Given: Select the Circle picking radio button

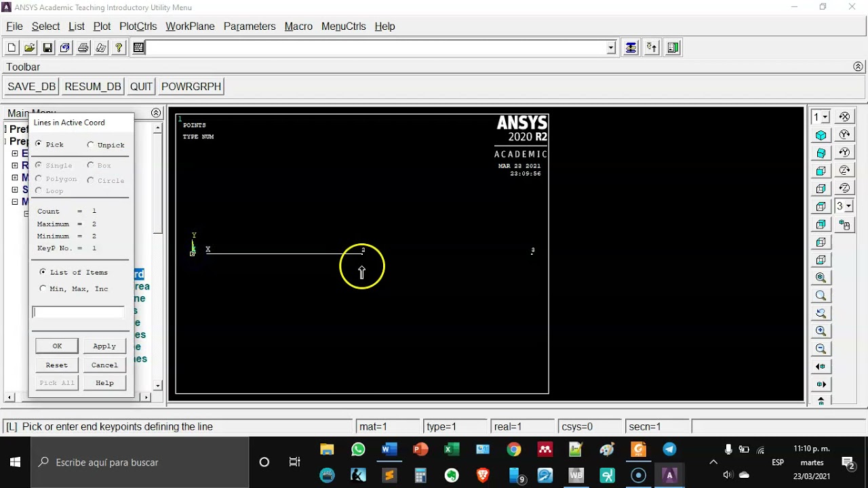Looking at the screenshot, I should coord(91,180).
